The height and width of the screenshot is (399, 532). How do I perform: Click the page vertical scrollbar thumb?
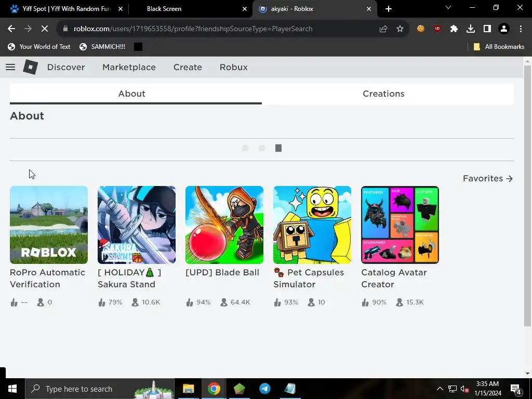coord(527,196)
